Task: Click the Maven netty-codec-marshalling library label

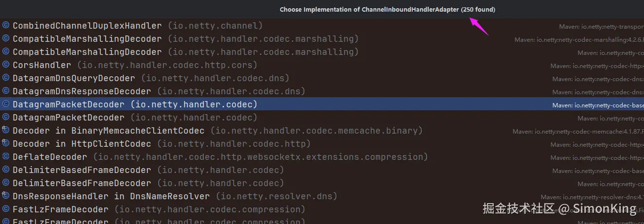Action: pyautogui.click(x=579, y=40)
